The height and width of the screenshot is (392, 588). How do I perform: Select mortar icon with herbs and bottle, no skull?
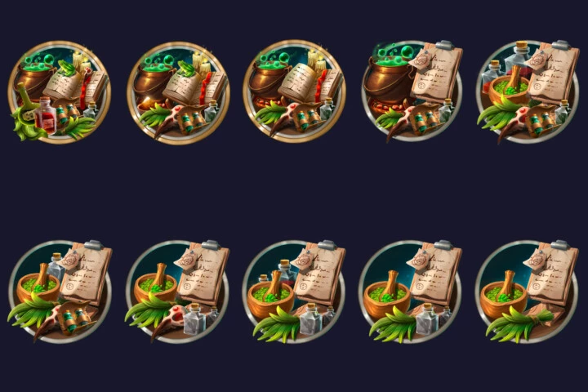point(411,292)
